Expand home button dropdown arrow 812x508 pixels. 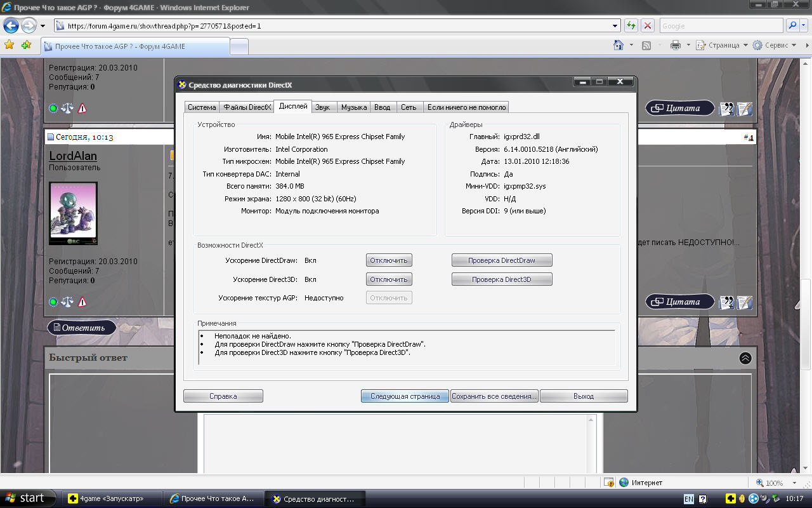pos(631,45)
